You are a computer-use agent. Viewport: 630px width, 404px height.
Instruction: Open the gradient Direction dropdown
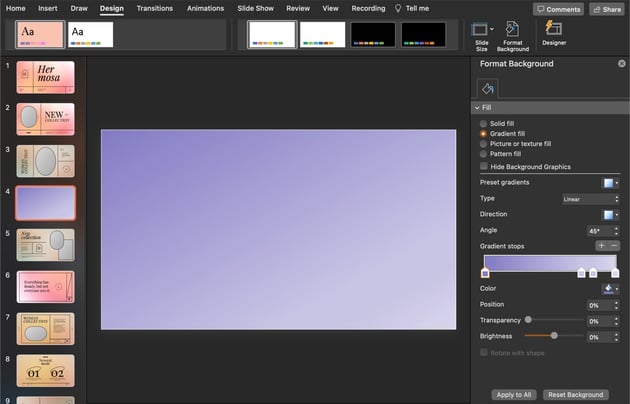[609, 214]
